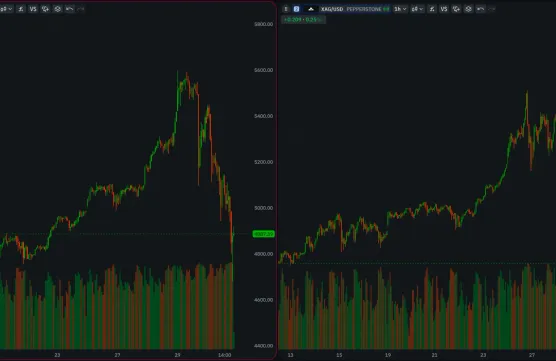This screenshot has width=556, height=361.
Task: Open chart type dropdown in XAG/USD chart
Action: pyautogui.click(x=417, y=9)
